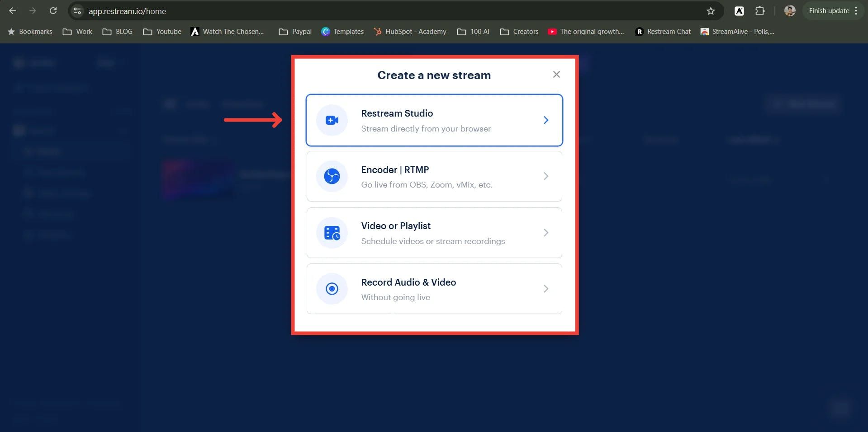The height and width of the screenshot is (432, 868).
Task: Open the Creators bookmarks folder
Action: (519, 32)
